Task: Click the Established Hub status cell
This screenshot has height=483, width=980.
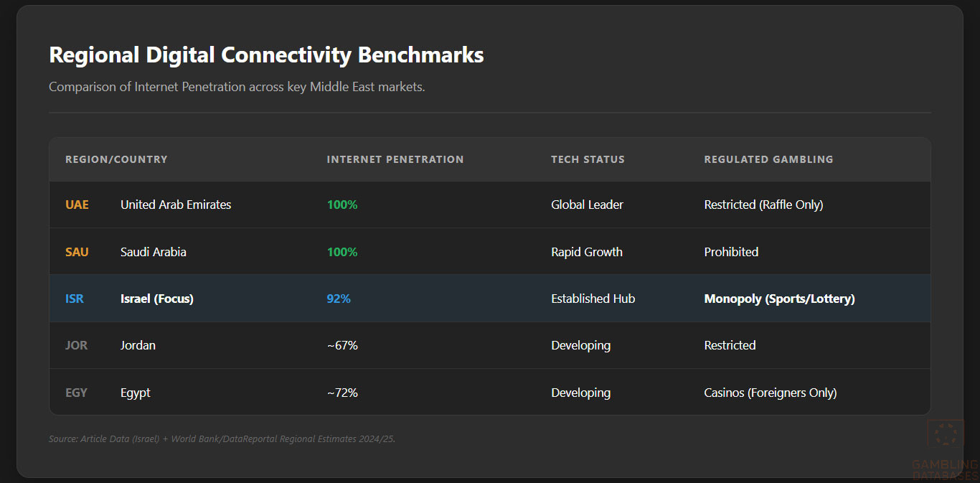Action: pyautogui.click(x=593, y=299)
